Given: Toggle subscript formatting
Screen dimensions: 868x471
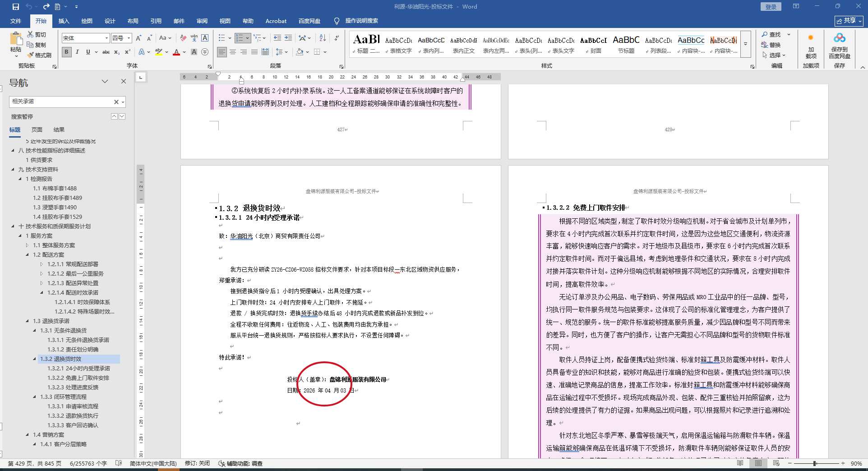Looking at the screenshot, I should [x=117, y=52].
